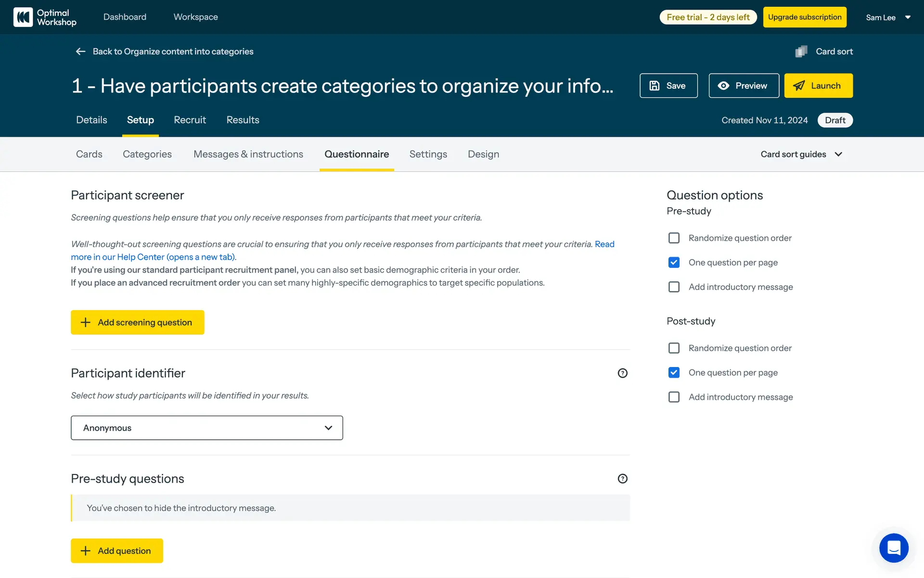Viewport: 924px width, 578px height.
Task: Open Help Center link
Action: (153, 257)
